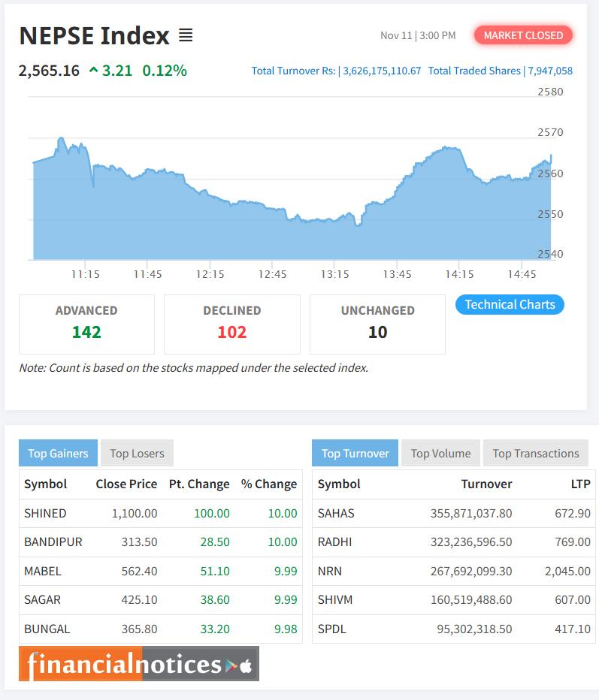Switch to the Top Losers tab
This screenshot has height=700, width=599.
(138, 453)
